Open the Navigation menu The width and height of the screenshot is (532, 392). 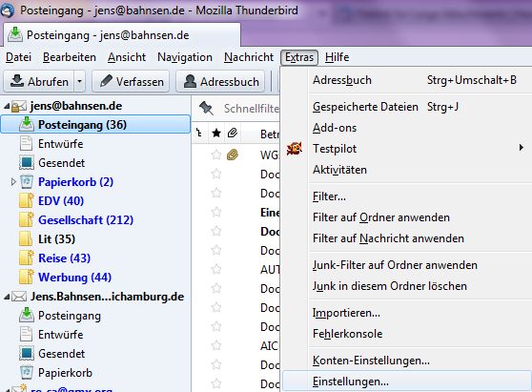185,57
